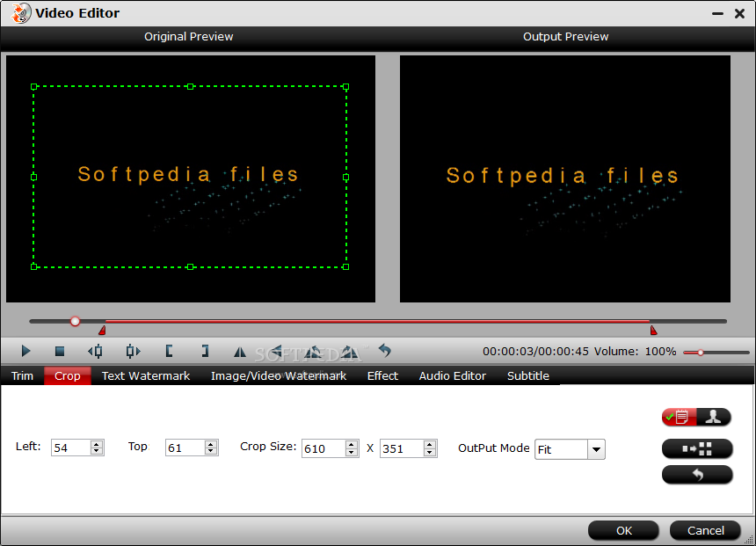
Task: Stop the video playback
Action: [60, 351]
